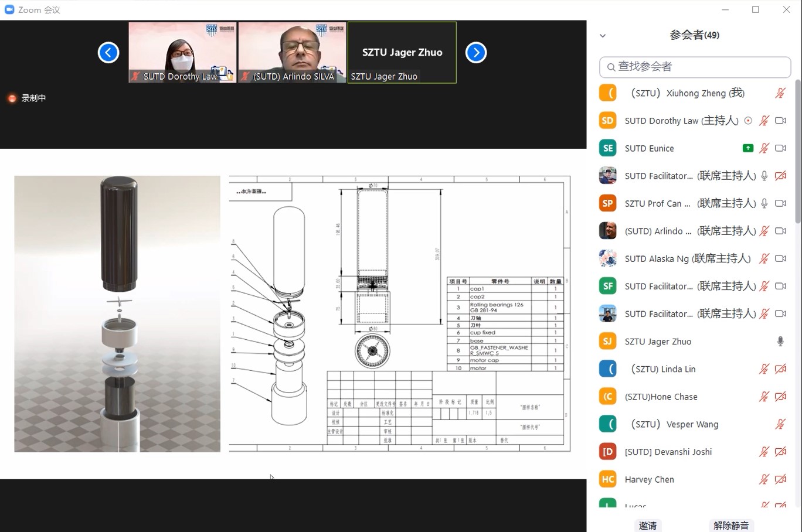Toggle Xiuhong Zheng's muted microphone icon

780,93
